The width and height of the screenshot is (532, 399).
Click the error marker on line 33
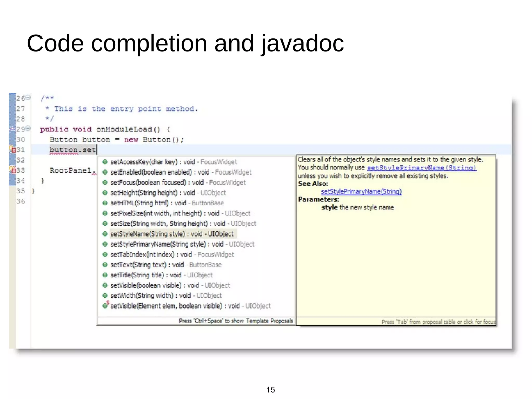click(13, 170)
